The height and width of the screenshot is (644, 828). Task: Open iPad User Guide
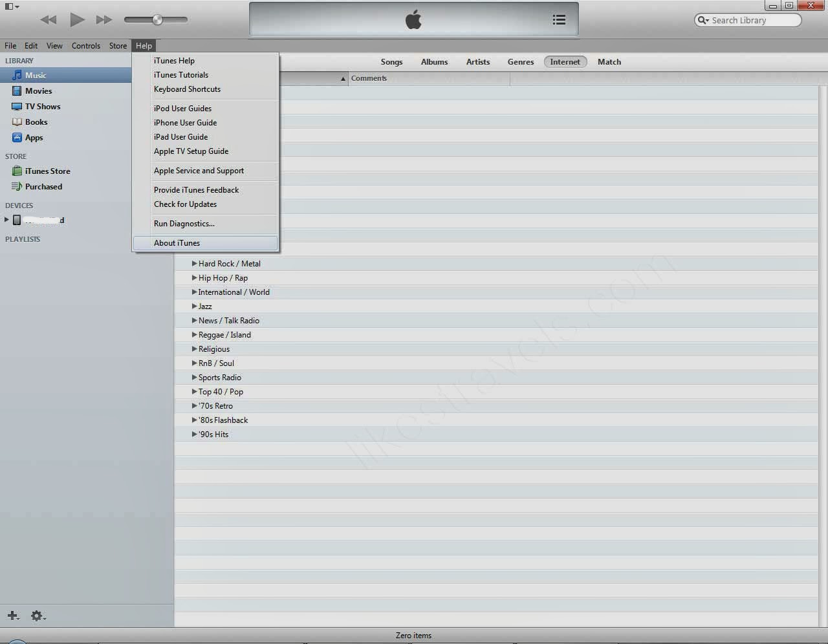point(206,136)
